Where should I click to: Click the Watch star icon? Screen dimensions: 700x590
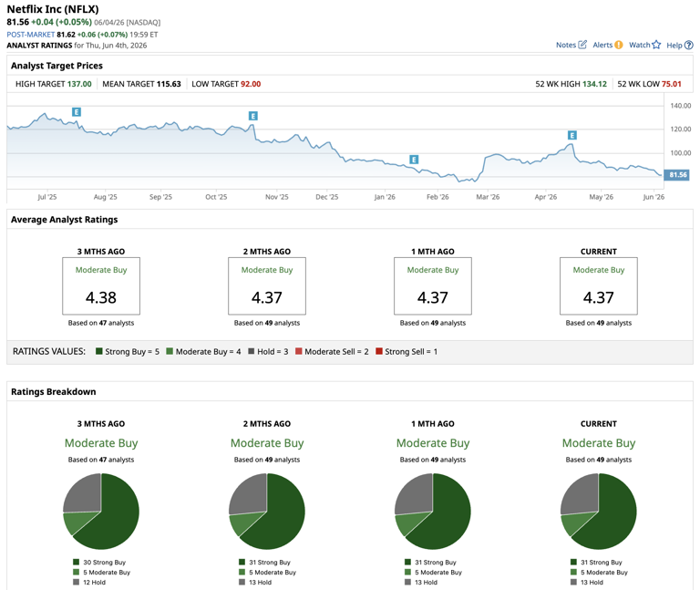tap(656, 45)
